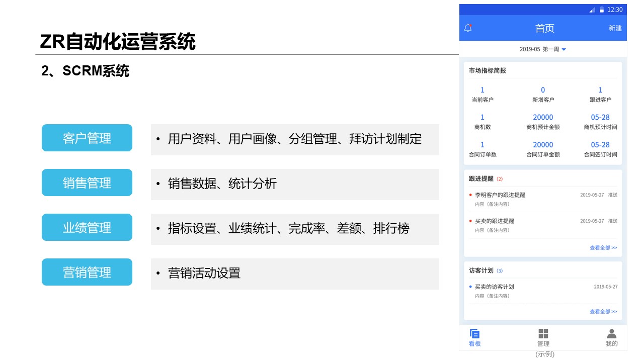Select the 业绩管理 blue button
The height and width of the screenshot is (362, 644).
point(87,228)
